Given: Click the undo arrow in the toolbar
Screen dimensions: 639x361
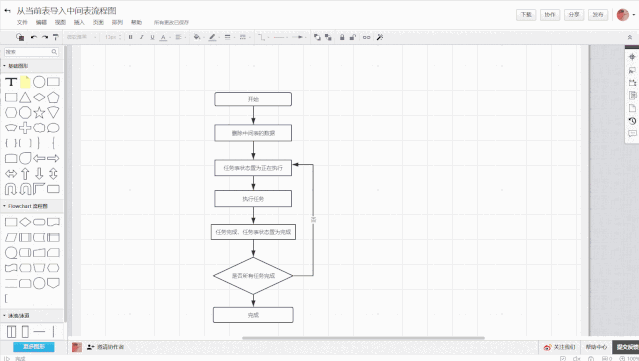Looking at the screenshot, I should coord(34,37).
